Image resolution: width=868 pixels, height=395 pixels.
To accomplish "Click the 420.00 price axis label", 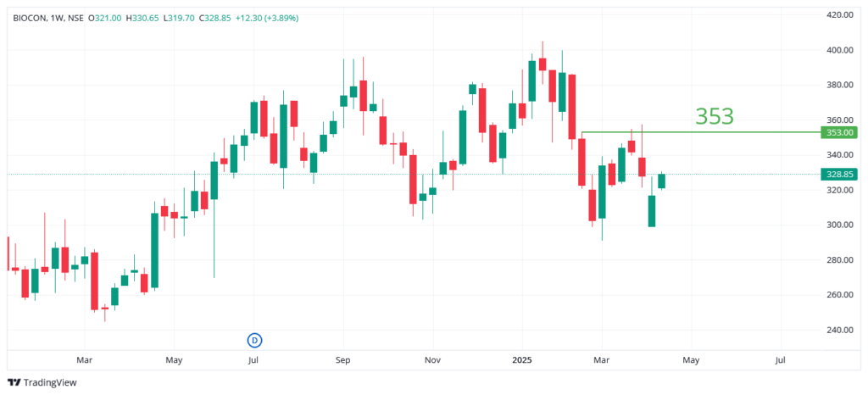I will 839,15.
